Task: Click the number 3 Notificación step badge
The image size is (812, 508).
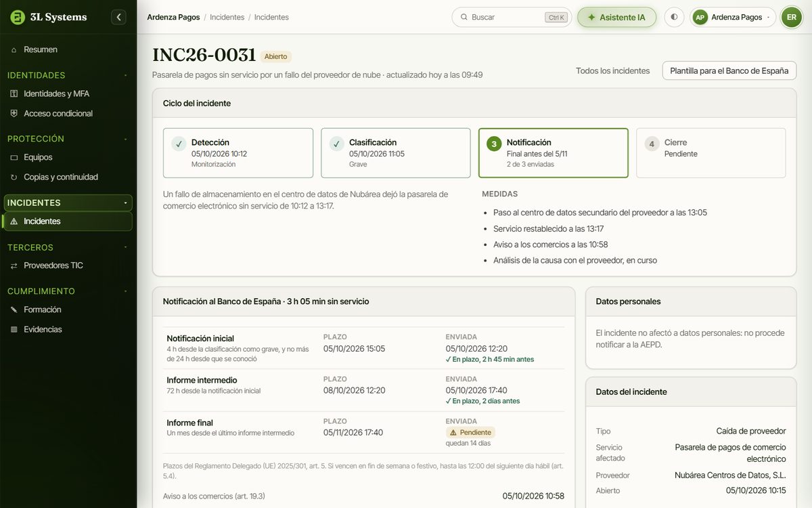Action: (494, 144)
